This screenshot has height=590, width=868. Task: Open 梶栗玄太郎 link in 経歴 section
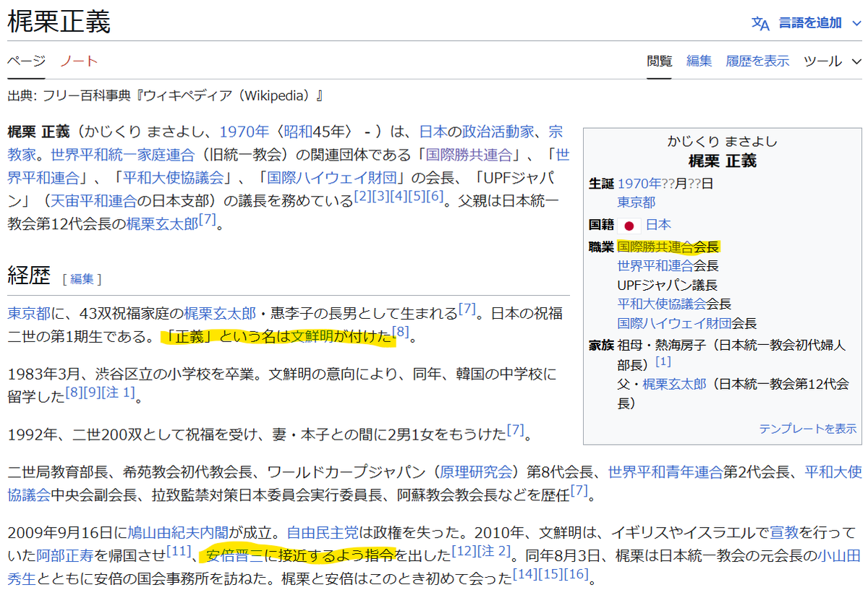pyautogui.click(x=220, y=313)
